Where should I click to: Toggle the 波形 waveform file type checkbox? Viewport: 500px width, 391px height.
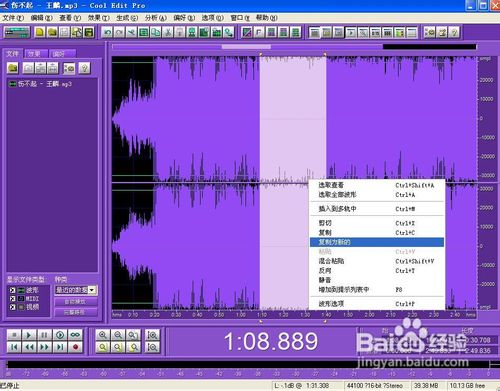[12, 290]
